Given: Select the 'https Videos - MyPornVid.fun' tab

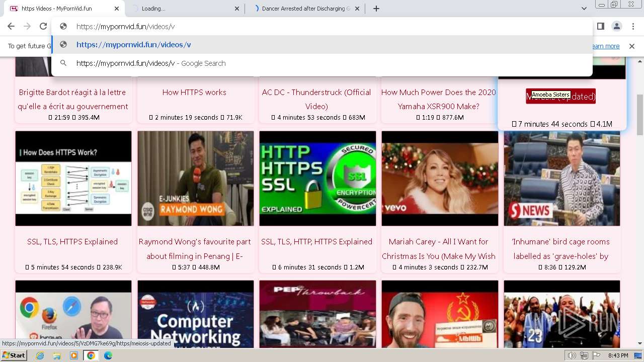Looking at the screenshot, I should (x=64, y=9).
